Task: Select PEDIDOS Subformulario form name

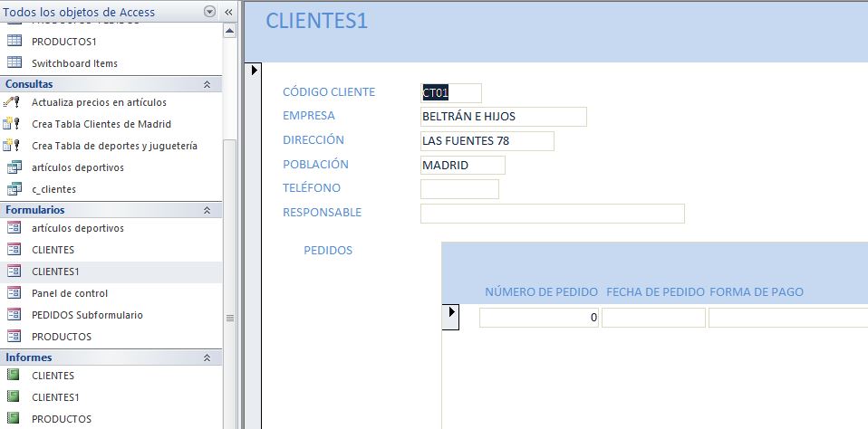Action: click(x=88, y=315)
